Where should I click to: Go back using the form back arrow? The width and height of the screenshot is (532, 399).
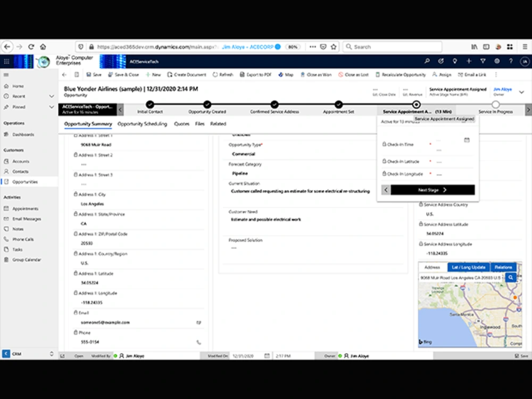64,74
